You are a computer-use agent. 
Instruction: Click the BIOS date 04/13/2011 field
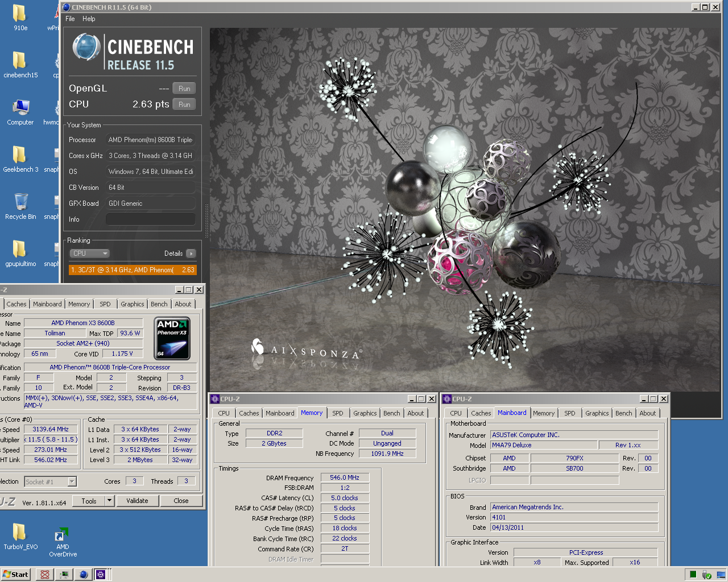point(574,527)
